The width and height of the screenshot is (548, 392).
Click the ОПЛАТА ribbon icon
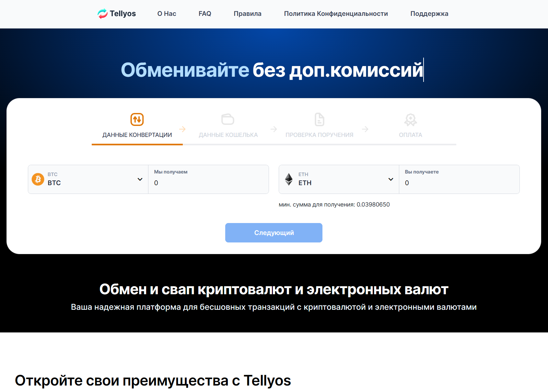click(x=411, y=119)
